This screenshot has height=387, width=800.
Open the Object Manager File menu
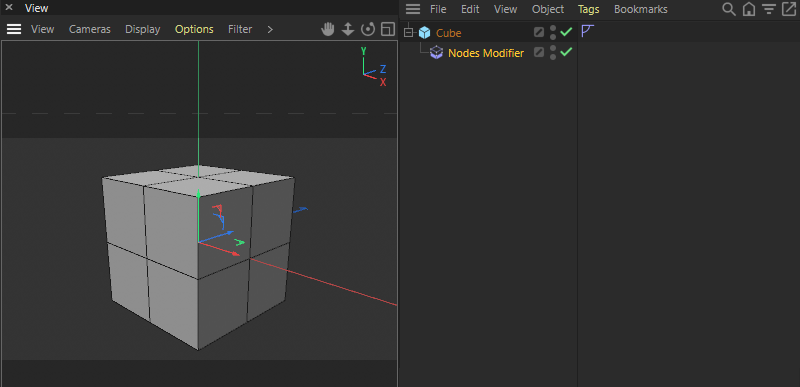pyautogui.click(x=438, y=9)
